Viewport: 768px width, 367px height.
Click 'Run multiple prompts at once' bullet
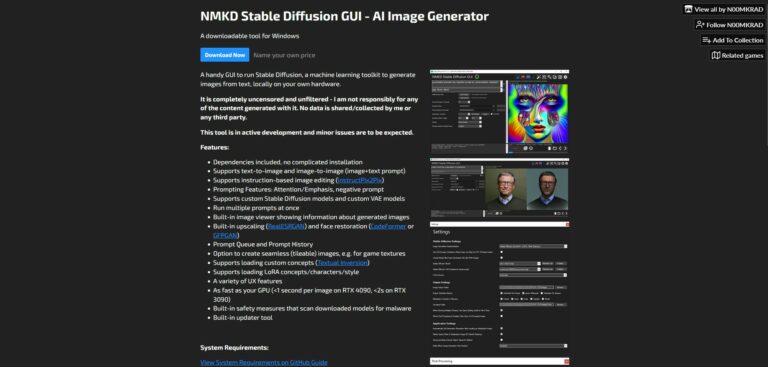[x=256, y=208]
